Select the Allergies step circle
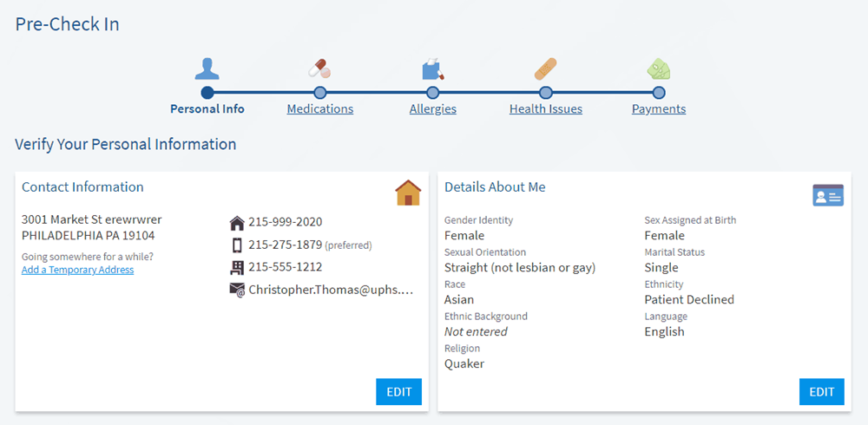This screenshot has height=425, width=868. click(433, 93)
